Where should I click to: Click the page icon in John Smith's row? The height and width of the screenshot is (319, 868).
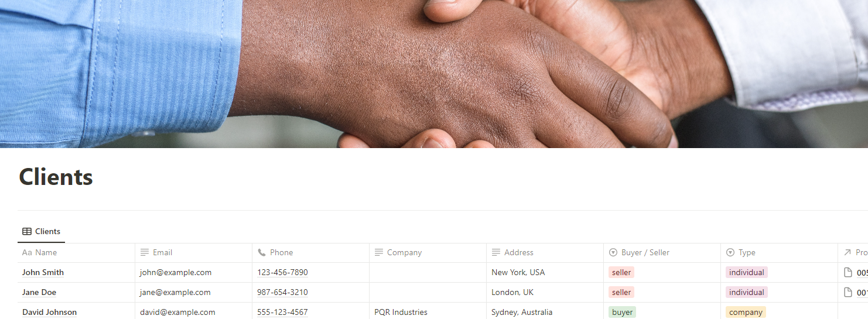(x=848, y=272)
